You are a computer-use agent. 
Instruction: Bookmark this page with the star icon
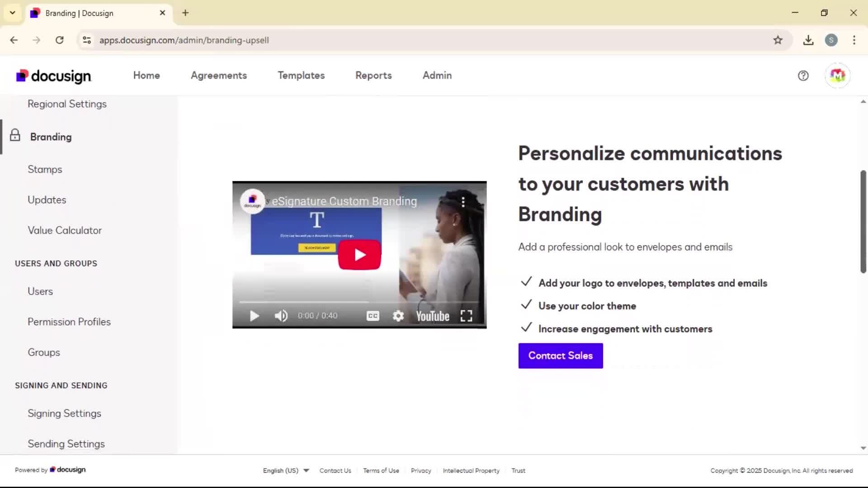click(778, 40)
